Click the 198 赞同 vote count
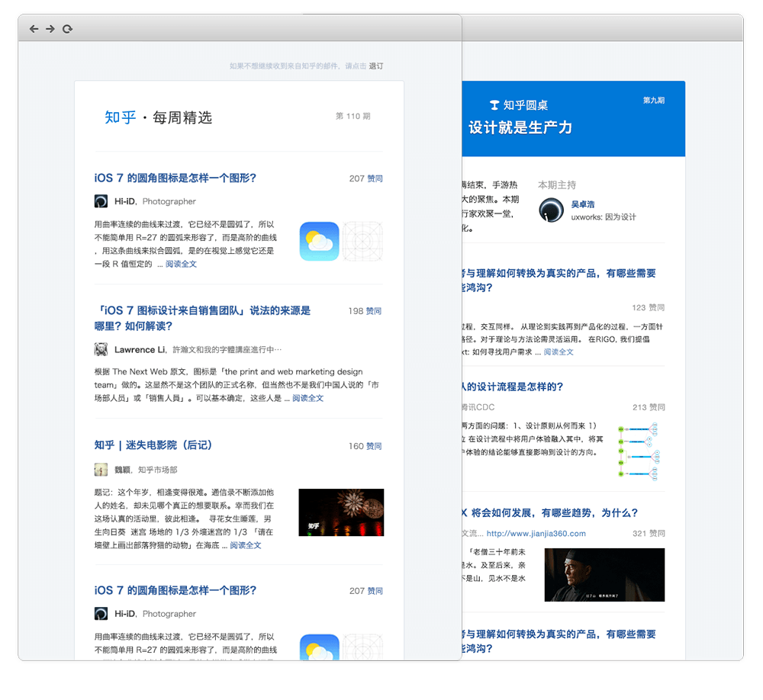Viewport: 763px width, 700px height. 365,311
